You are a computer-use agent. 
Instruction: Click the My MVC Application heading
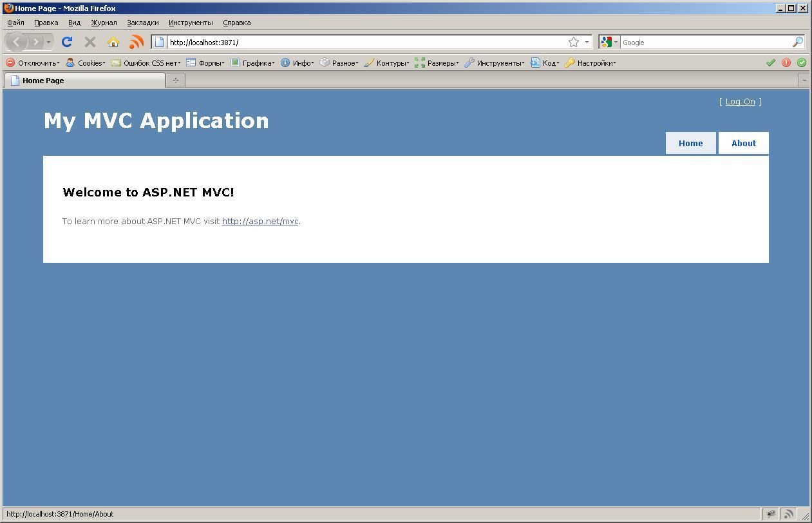click(156, 121)
